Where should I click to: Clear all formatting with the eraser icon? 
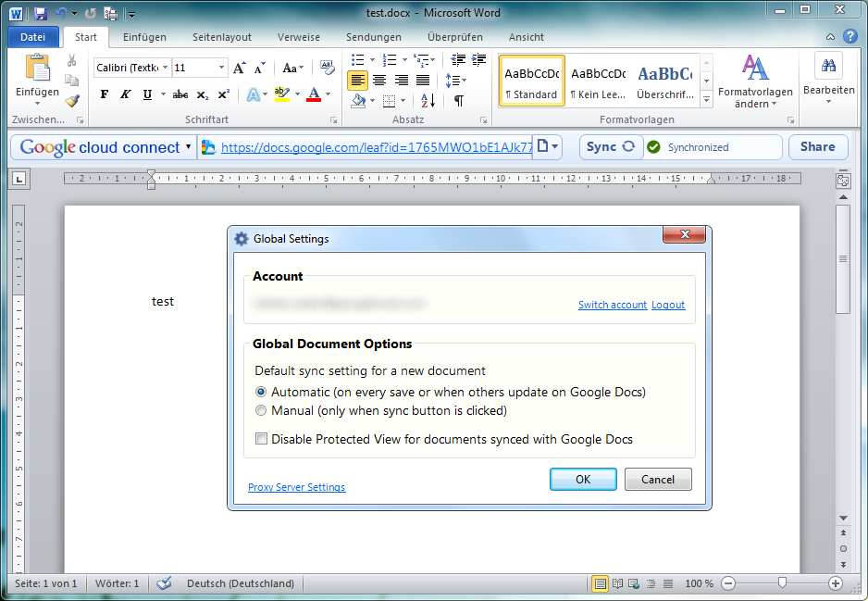point(327,69)
